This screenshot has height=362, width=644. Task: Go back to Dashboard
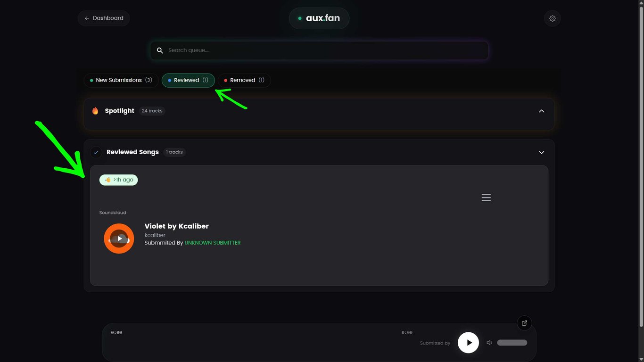pyautogui.click(x=104, y=18)
